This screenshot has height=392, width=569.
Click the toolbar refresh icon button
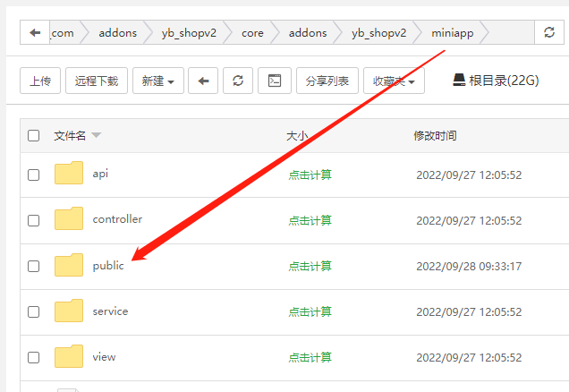pyautogui.click(x=238, y=81)
